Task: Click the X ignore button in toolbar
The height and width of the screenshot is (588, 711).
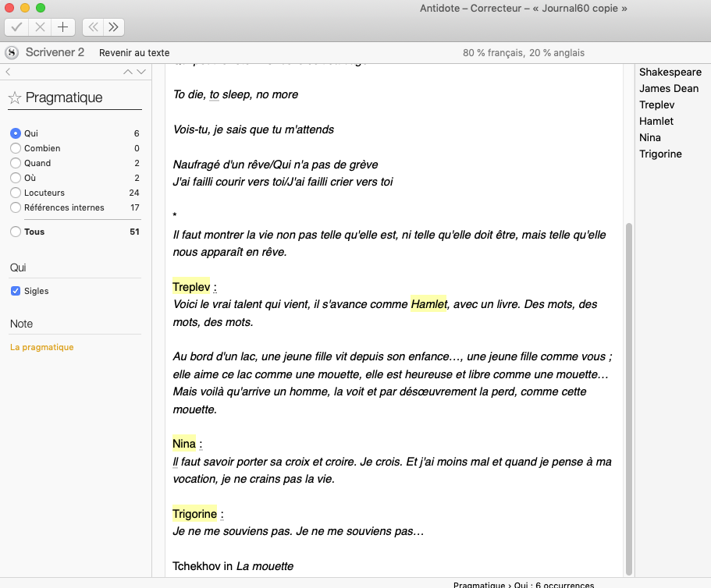Action: point(40,27)
